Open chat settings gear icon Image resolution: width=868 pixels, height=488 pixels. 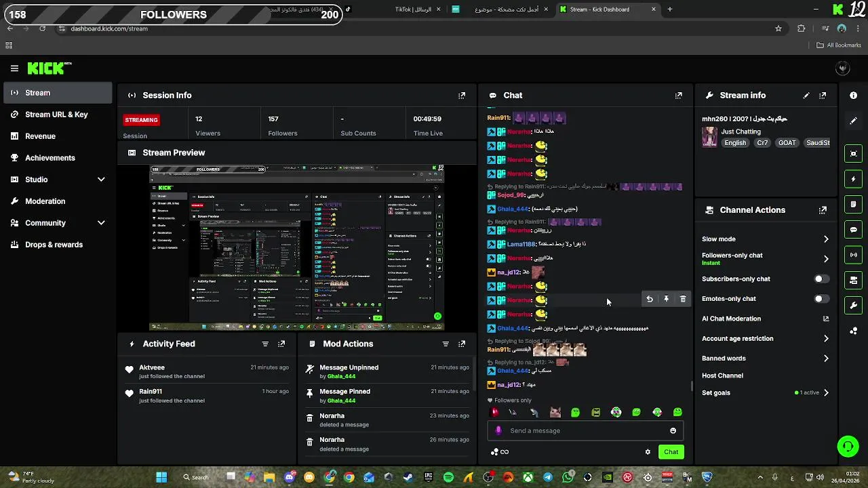(x=648, y=452)
